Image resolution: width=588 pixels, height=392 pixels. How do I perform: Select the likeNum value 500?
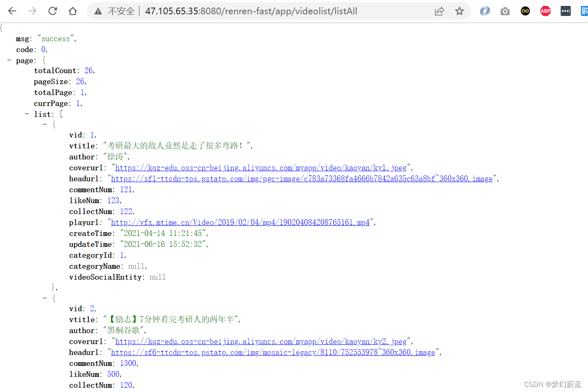[x=113, y=374]
